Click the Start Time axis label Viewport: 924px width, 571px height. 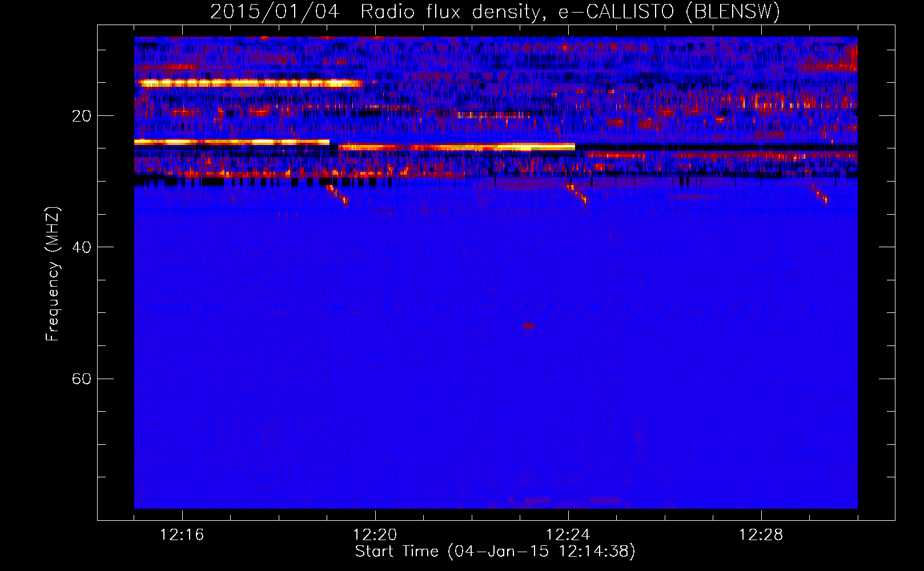[495, 552]
